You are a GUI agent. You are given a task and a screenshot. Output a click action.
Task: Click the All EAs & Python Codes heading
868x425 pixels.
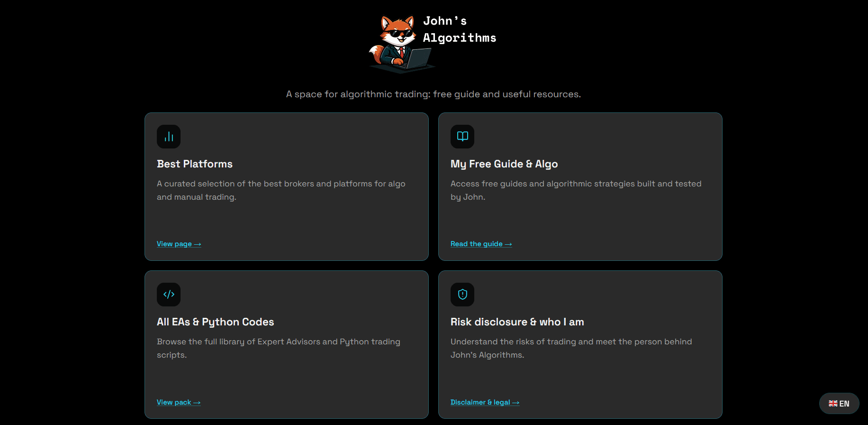(215, 322)
